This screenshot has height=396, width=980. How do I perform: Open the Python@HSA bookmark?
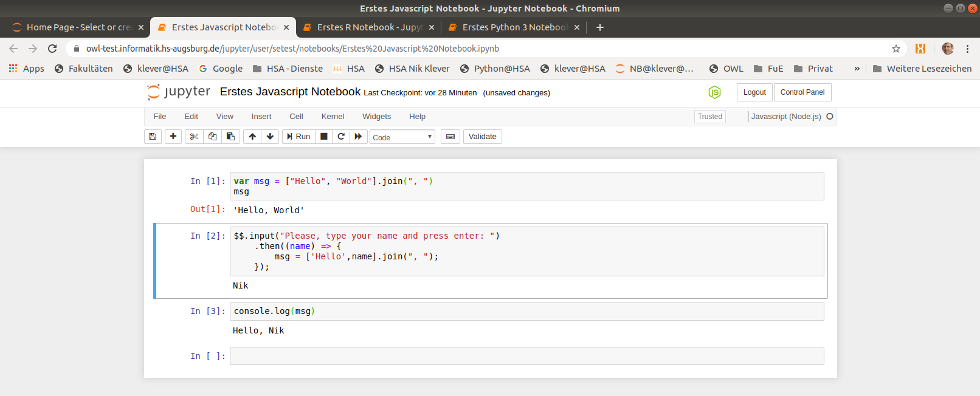tap(495, 69)
